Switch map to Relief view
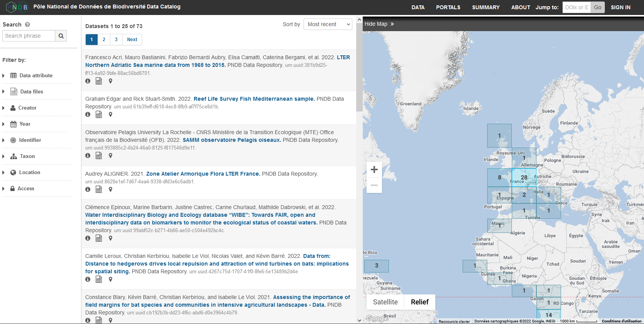 tap(420, 302)
